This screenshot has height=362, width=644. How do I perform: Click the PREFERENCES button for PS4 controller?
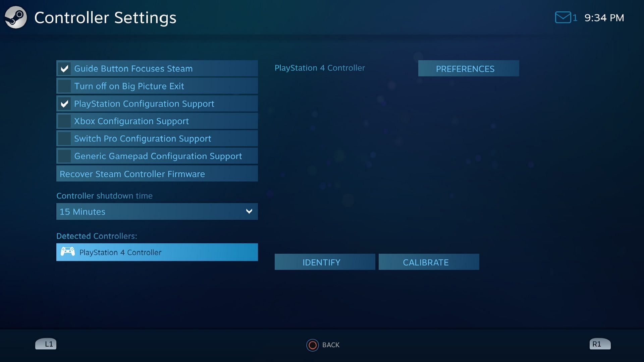click(x=465, y=68)
